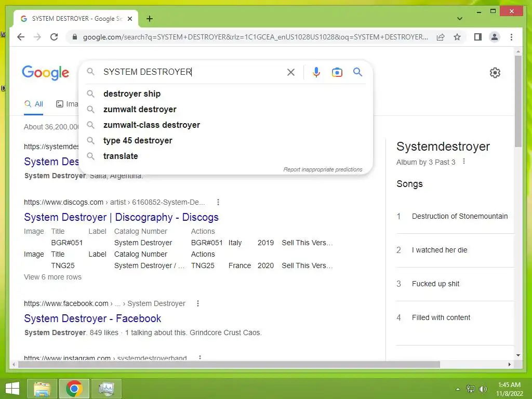
Task: Search by image camera icon
Action: pyautogui.click(x=337, y=72)
